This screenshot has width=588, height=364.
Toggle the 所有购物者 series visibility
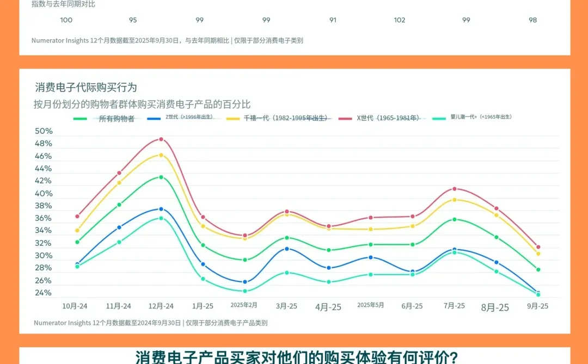[103, 117]
